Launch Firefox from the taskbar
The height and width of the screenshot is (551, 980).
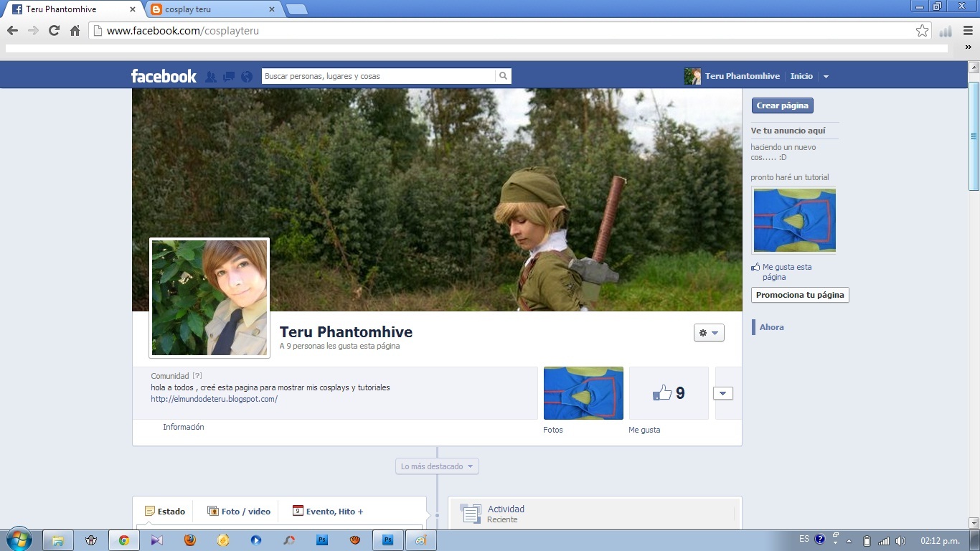click(x=189, y=540)
